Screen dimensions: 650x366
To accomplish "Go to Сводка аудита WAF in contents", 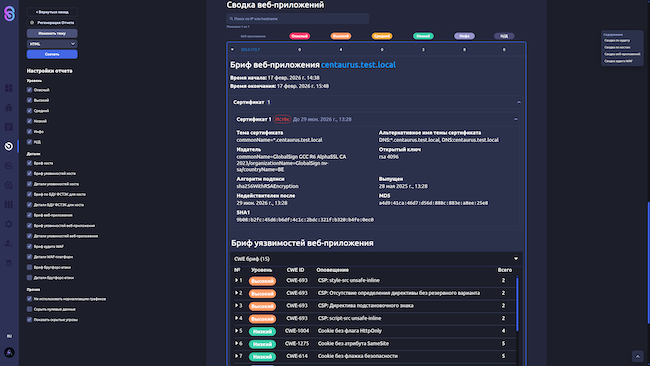I will tap(618, 61).
